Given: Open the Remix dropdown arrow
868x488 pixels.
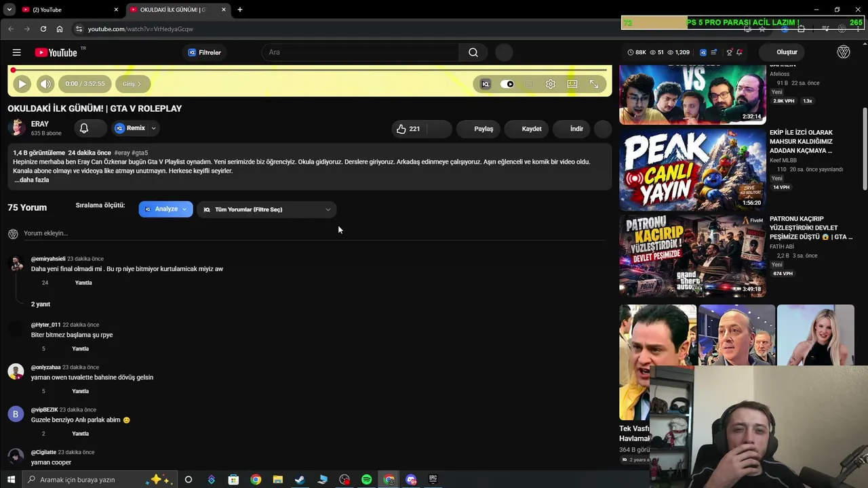Looking at the screenshot, I should tap(154, 128).
